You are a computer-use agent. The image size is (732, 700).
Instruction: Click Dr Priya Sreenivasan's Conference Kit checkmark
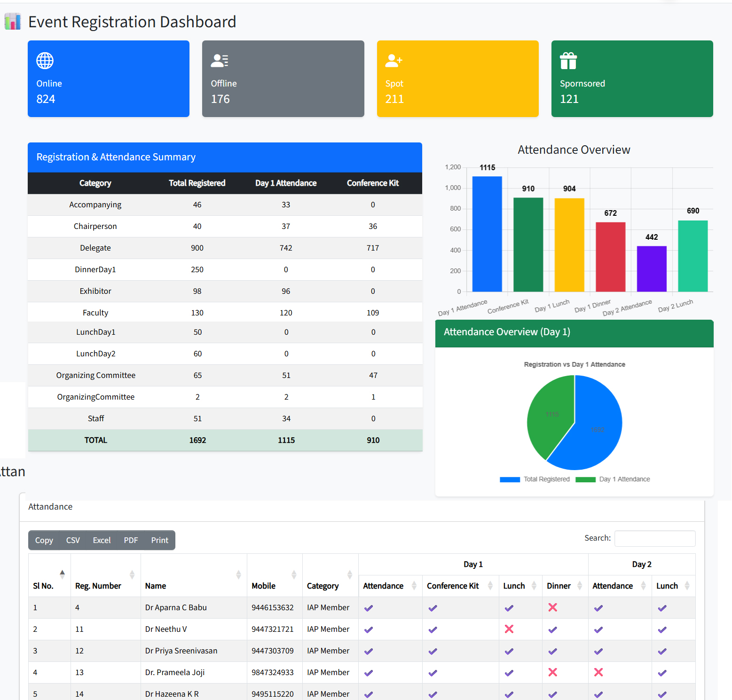pos(432,651)
